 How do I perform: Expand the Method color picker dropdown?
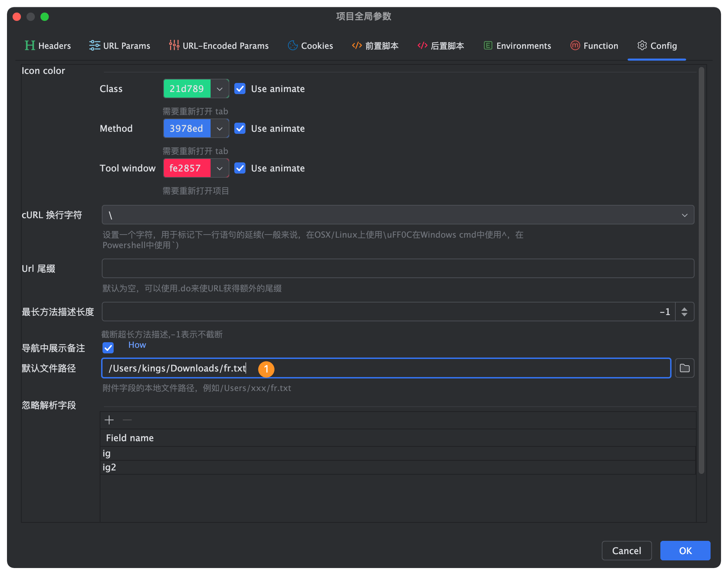click(x=219, y=129)
